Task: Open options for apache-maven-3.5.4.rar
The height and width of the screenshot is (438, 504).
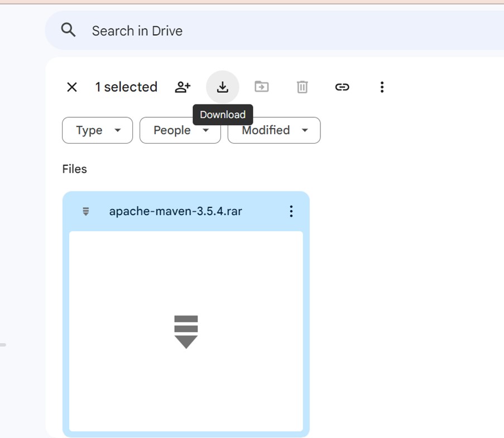Action: [x=291, y=211]
